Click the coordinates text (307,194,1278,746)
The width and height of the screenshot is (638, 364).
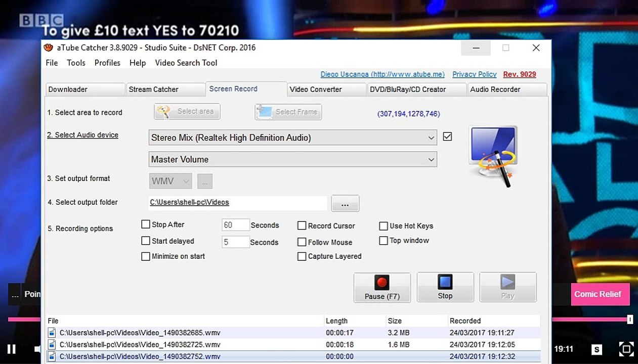[409, 114]
